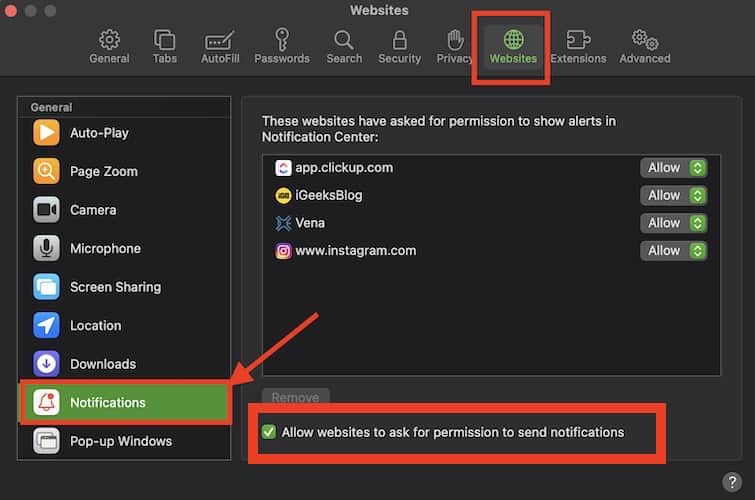Open the Advanced gears pane
Screen dimensions: 755x500
pos(645,46)
